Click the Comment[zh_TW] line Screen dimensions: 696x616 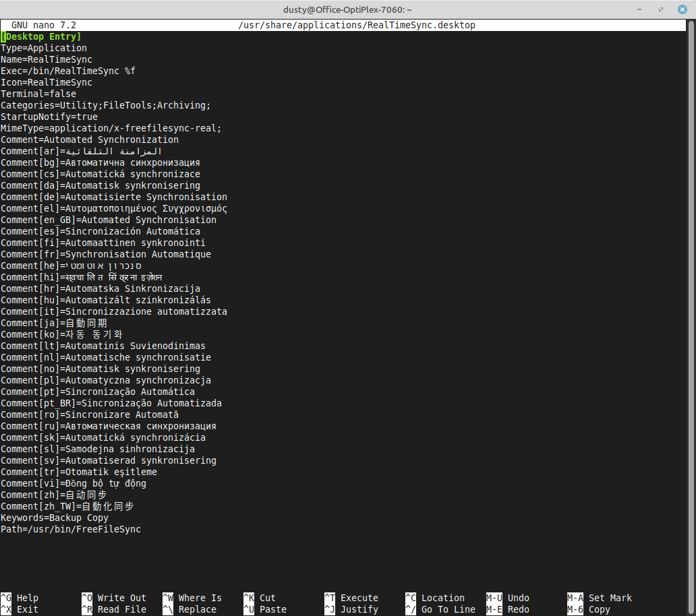[67, 506]
